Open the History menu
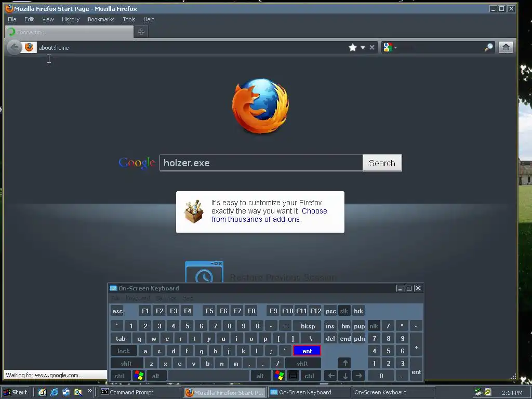 pos(71,19)
